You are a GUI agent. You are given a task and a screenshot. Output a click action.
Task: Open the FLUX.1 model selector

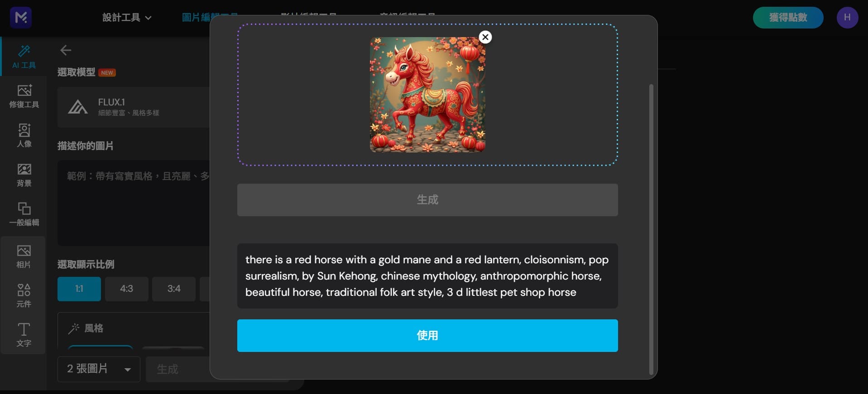click(134, 107)
